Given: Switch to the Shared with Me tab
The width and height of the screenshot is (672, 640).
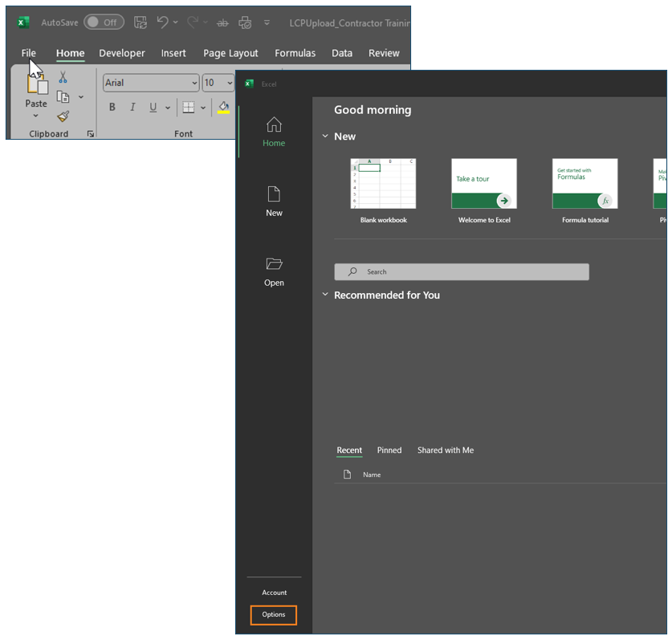Looking at the screenshot, I should [x=446, y=450].
